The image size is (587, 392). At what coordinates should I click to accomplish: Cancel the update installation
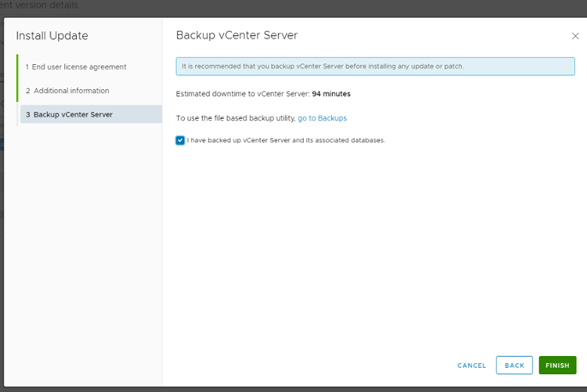(471, 365)
